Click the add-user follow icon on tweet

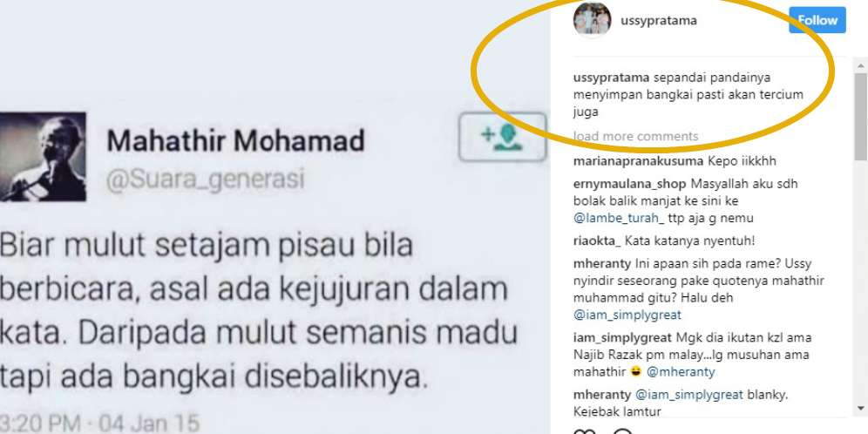tap(502, 137)
